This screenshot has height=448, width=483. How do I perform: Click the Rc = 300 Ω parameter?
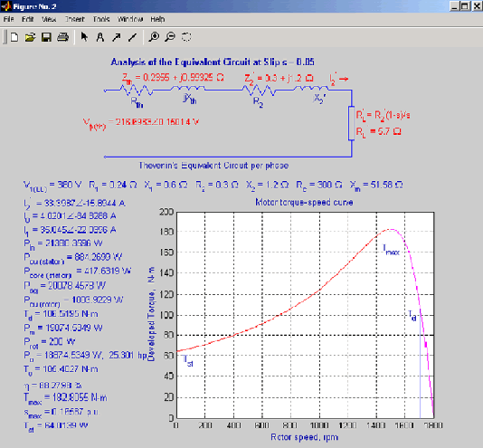(319, 186)
